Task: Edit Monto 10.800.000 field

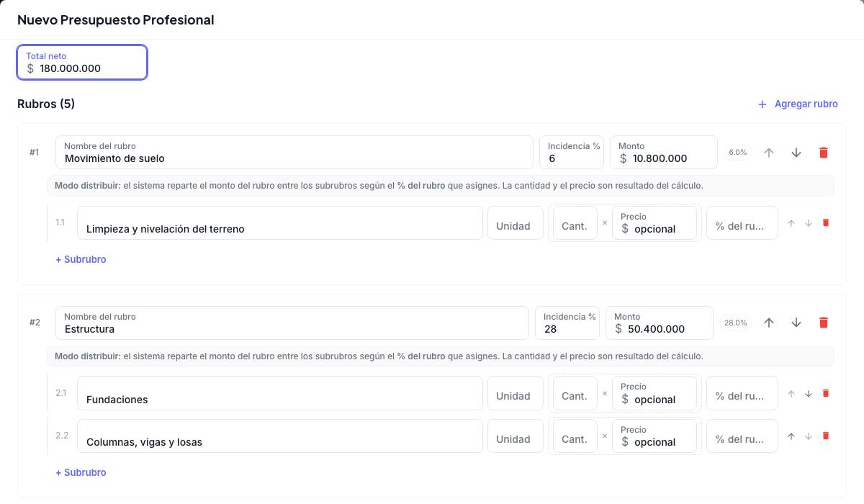Action: click(x=664, y=153)
